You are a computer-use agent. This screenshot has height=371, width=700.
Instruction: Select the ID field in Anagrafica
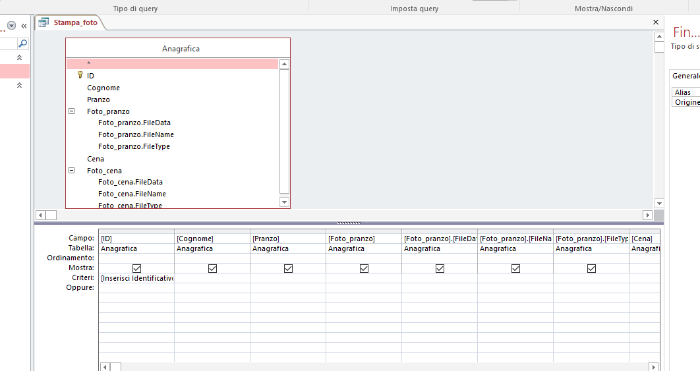(x=91, y=76)
